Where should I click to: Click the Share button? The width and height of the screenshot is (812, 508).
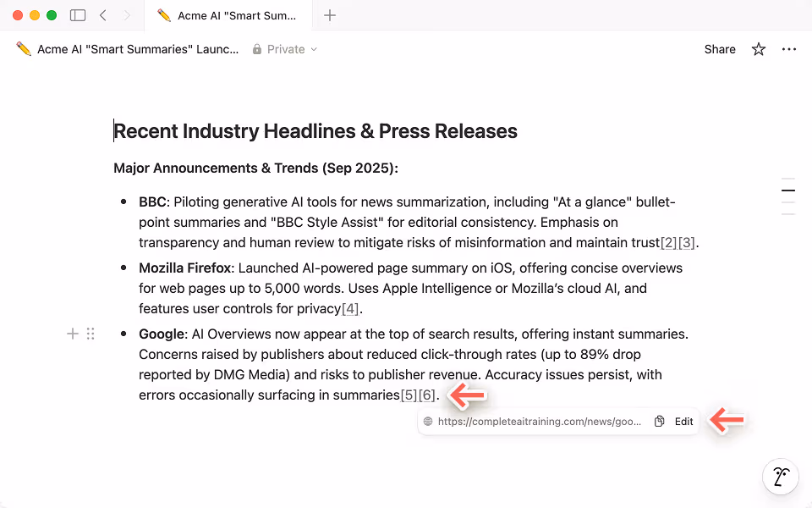click(x=720, y=49)
